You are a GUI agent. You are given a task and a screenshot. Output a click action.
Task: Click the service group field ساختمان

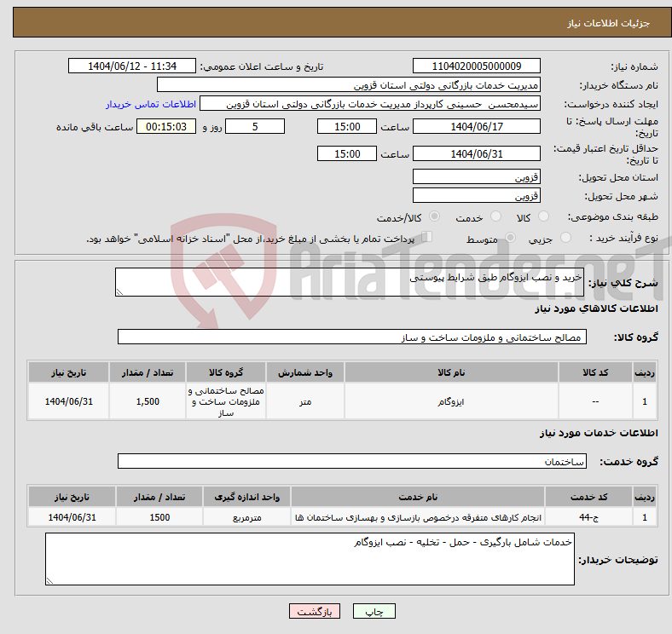pos(352,461)
